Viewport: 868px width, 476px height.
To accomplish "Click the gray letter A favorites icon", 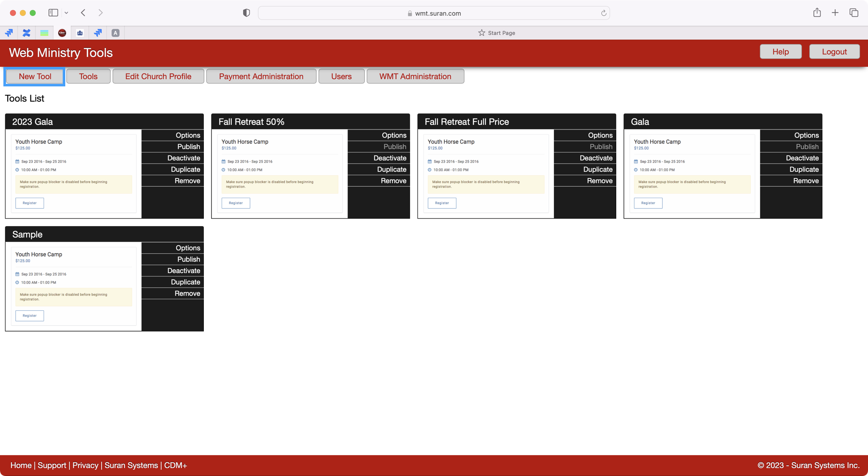I will (x=115, y=33).
